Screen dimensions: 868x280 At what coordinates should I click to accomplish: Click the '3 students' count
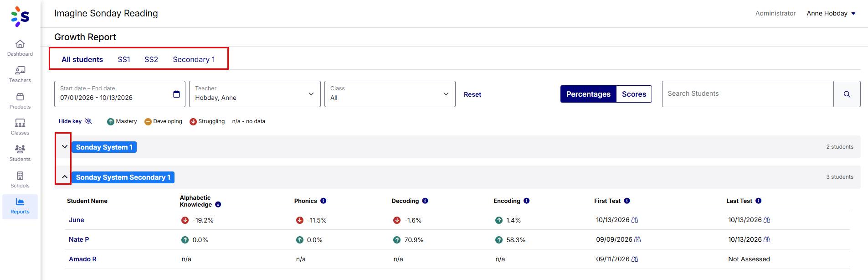tap(840, 177)
